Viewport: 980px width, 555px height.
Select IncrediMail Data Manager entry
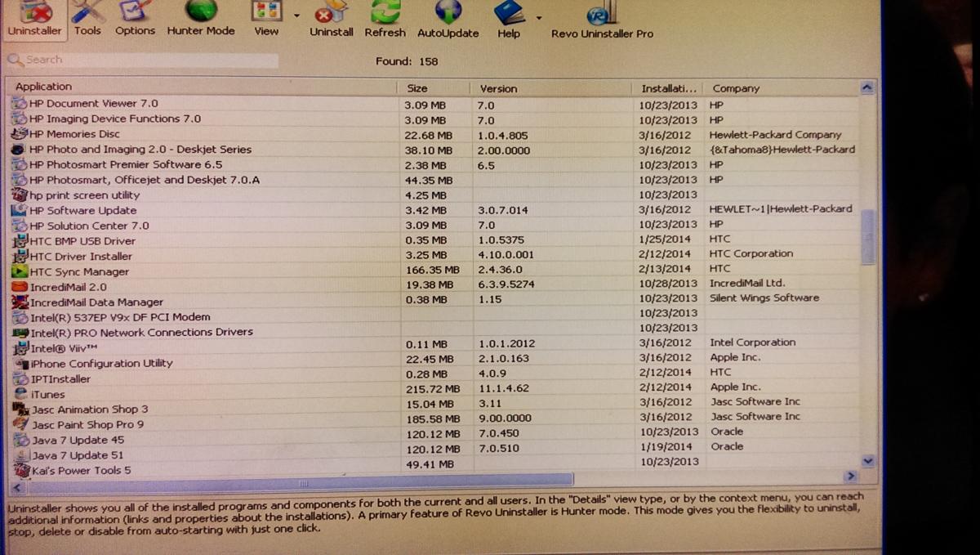click(x=96, y=302)
